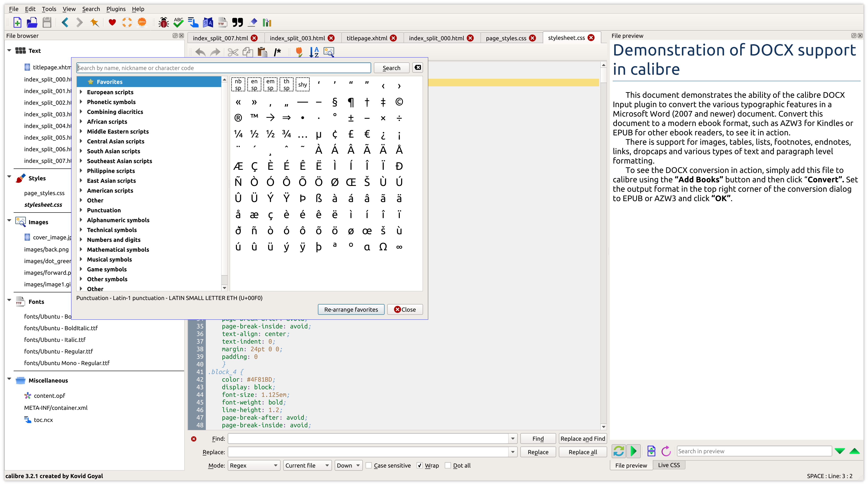
Task: Click the red heart donate icon
Action: pyautogui.click(x=112, y=23)
